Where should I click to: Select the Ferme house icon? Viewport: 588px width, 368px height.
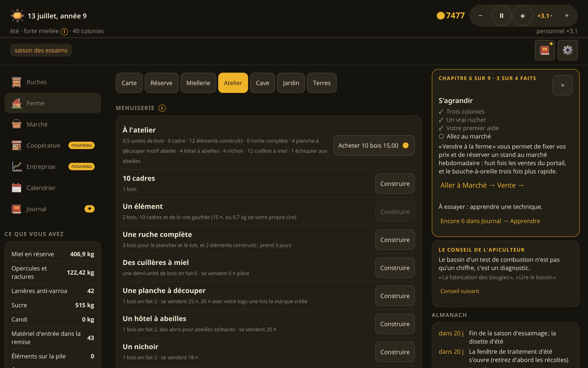17,103
